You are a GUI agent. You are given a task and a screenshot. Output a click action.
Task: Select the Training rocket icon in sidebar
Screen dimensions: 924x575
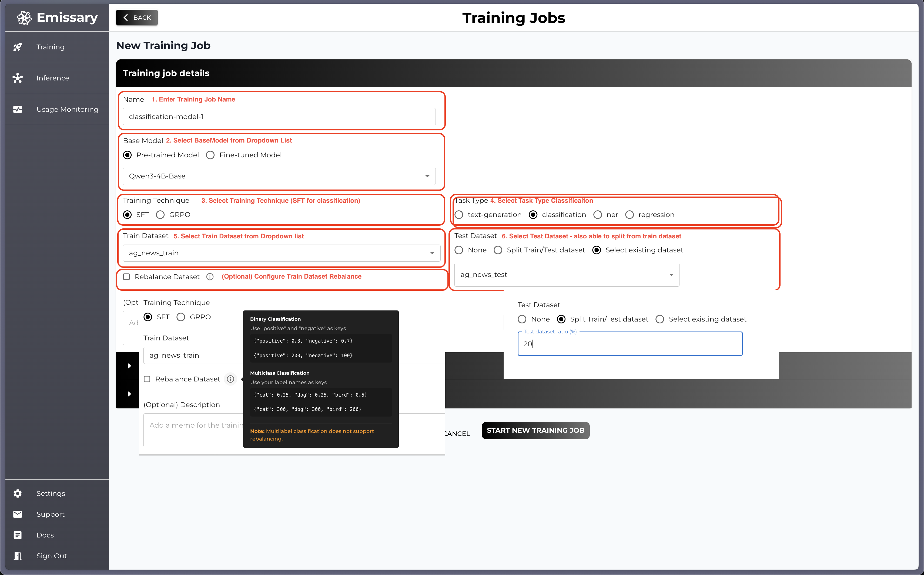pos(18,47)
